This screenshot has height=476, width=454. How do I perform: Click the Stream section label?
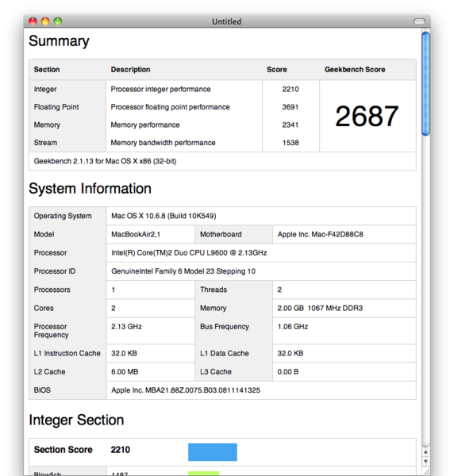coord(45,143)
